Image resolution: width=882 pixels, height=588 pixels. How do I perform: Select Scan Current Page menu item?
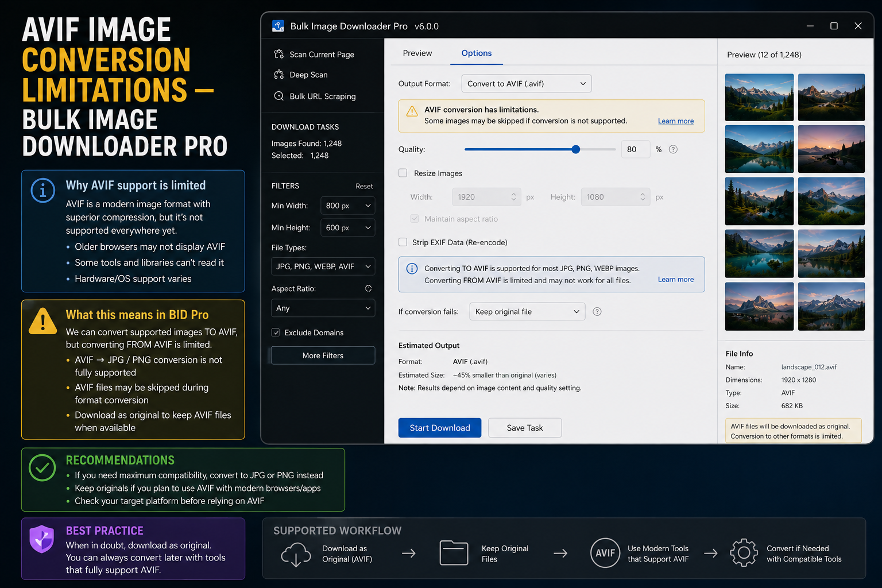(x=315, y=55)
